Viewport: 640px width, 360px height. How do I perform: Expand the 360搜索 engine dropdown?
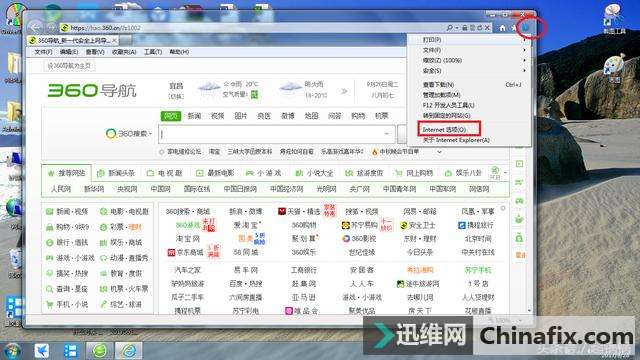(x=151, y=134)
